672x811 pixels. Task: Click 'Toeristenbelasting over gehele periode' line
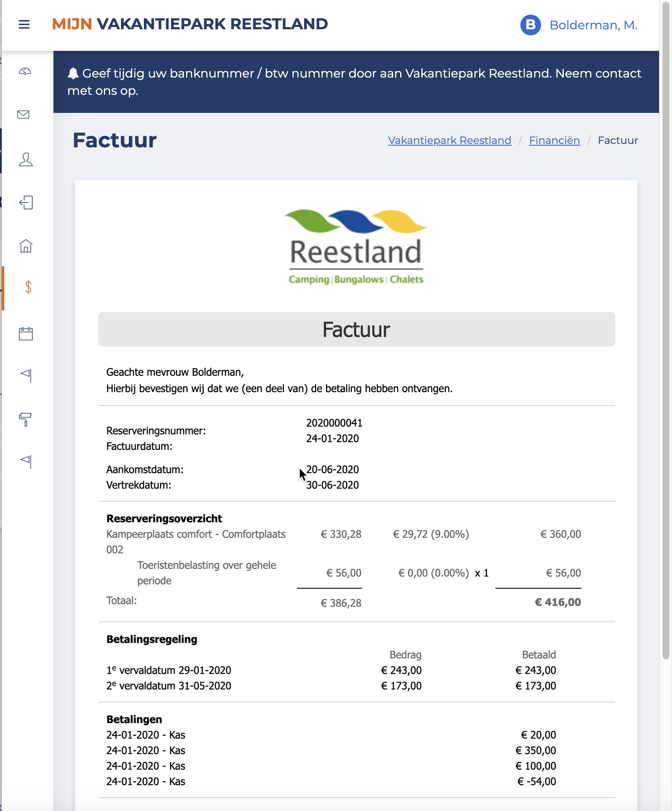pos(207,573)
